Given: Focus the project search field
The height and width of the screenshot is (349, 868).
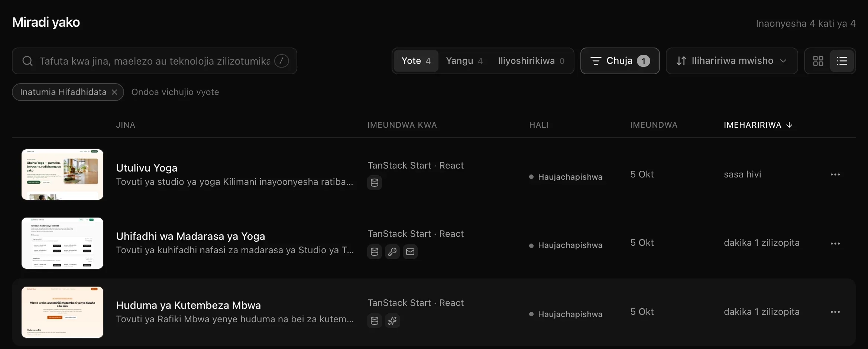Looking at the screenshot, I should click(x=155, y=61).
